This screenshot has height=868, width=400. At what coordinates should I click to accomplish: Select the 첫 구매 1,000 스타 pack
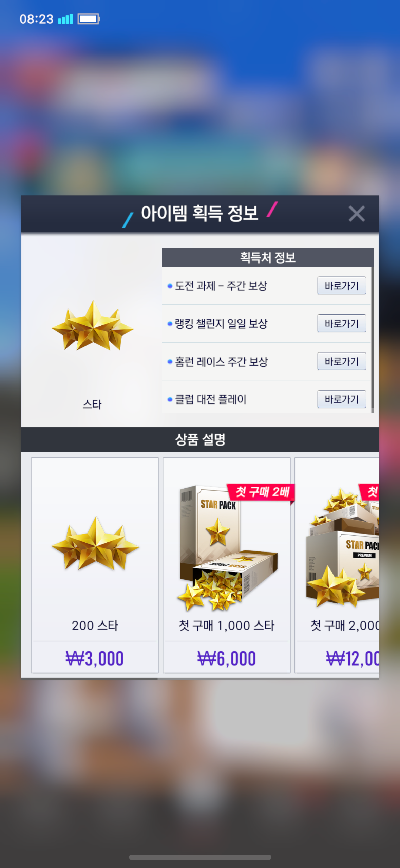pyautogui.click(x=226, y=565)
